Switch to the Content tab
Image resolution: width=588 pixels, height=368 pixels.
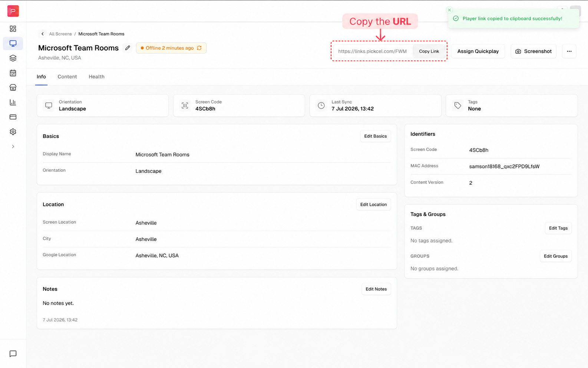67,77
